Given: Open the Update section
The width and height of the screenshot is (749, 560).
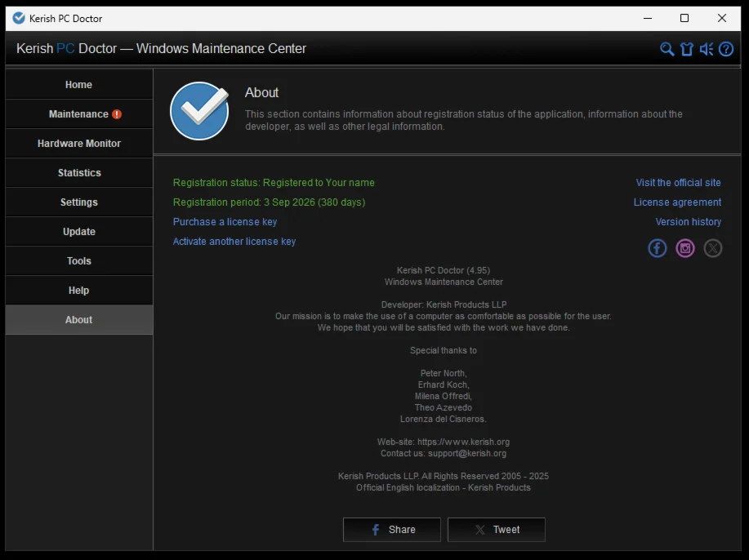Looking at the screenshot, I should (x=79, y=232).
